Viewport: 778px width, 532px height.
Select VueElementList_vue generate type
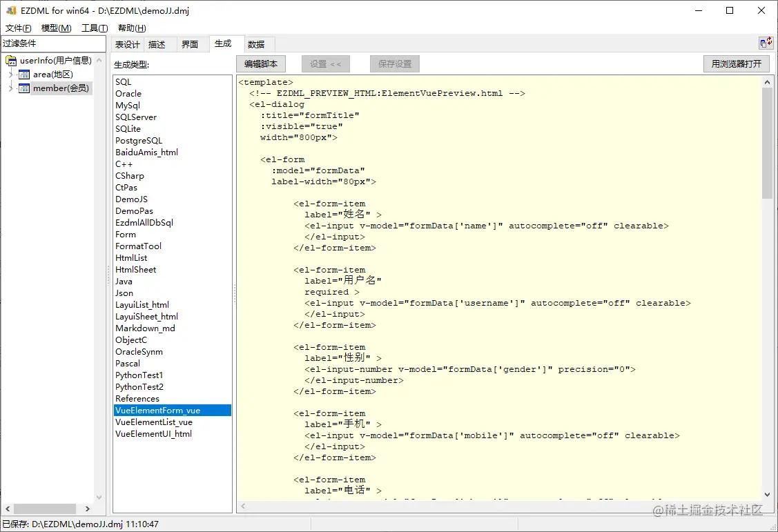coord(172,422)
